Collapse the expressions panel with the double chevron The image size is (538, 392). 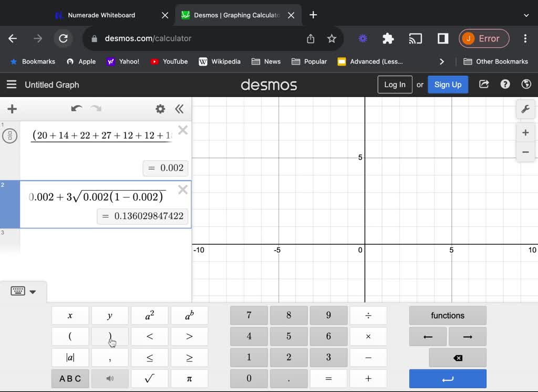[179, 109]
